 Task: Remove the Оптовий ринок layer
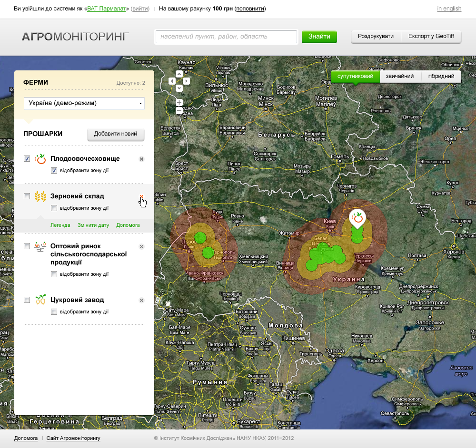[x=141, y=246]
